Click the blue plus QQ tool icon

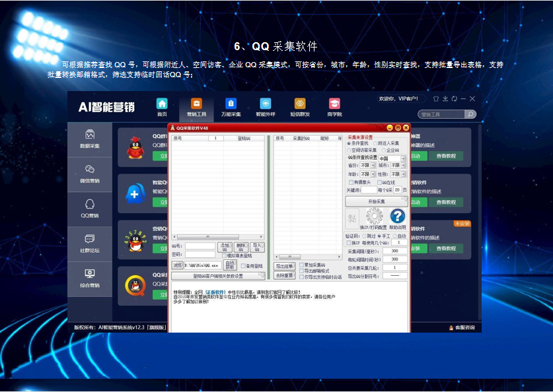(x=135, y=193)
